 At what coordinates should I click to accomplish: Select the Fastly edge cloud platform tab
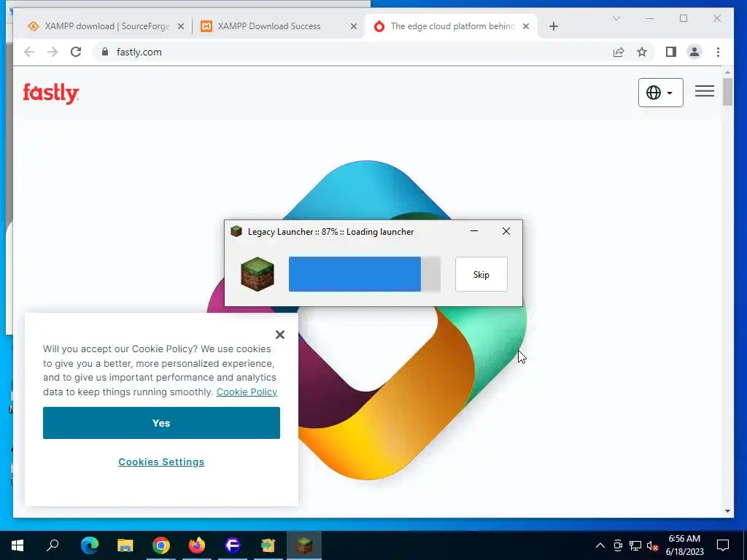(x=451, y=26)
